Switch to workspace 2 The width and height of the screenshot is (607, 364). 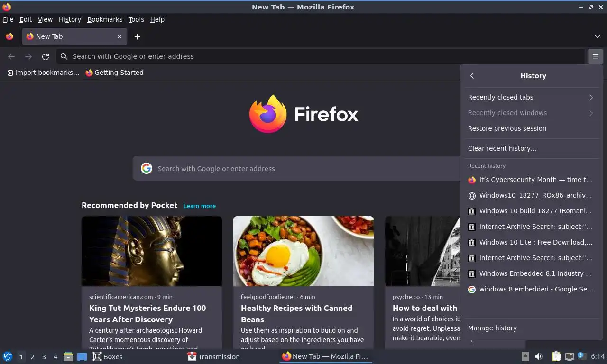32,357
